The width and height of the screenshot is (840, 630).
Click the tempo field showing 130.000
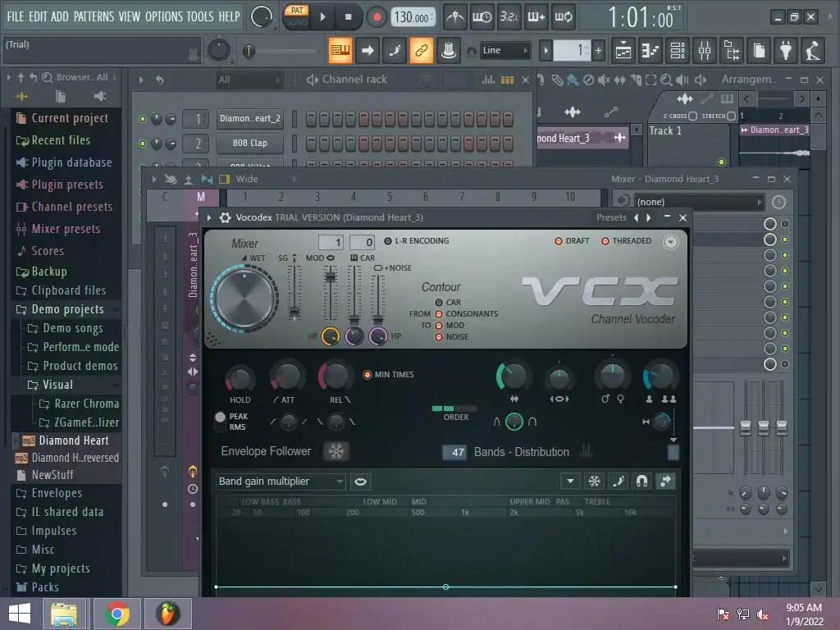(x=413, y=17)
